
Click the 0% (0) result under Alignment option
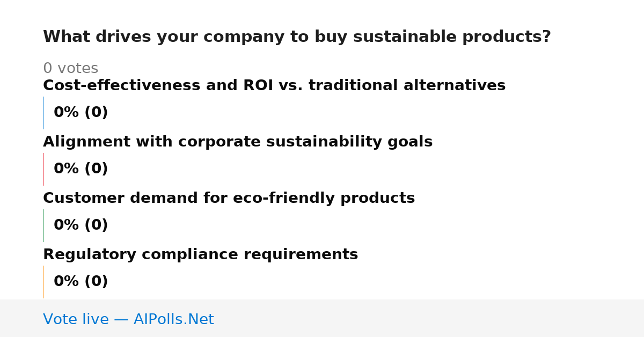pos(80,169)
